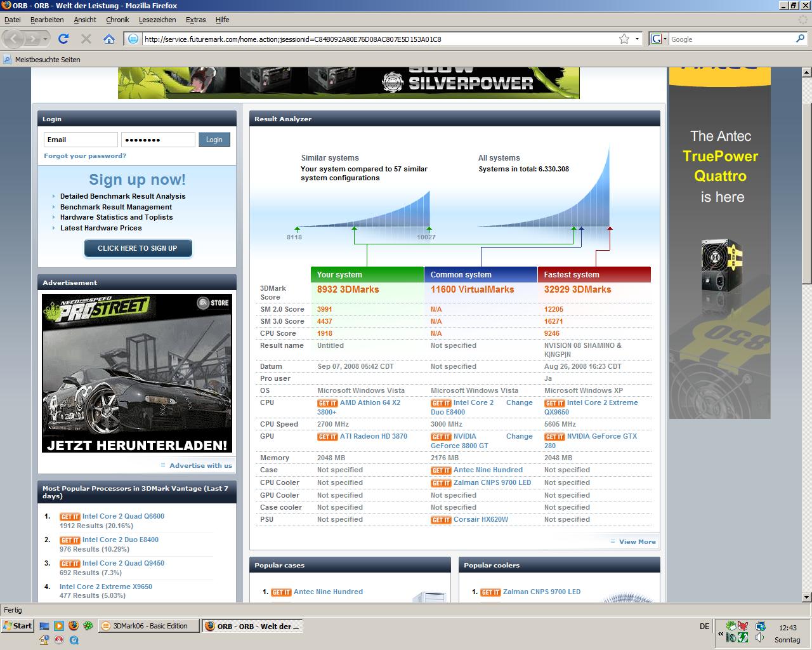Viewport: 812px width, 650px height.
Task: Click the browser Back arrow button
Action: [14, 39]
